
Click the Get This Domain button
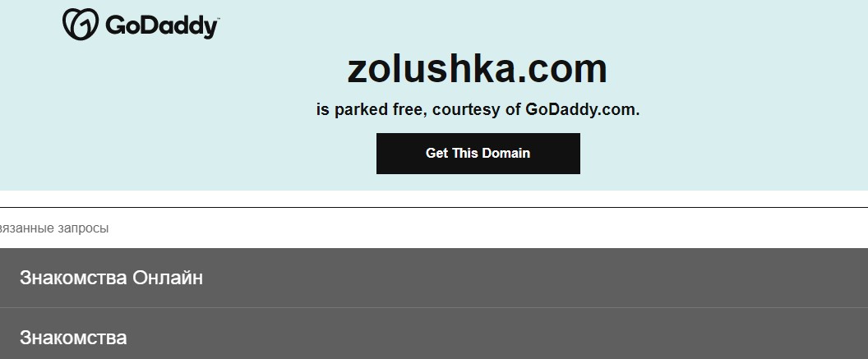(478, 154)
